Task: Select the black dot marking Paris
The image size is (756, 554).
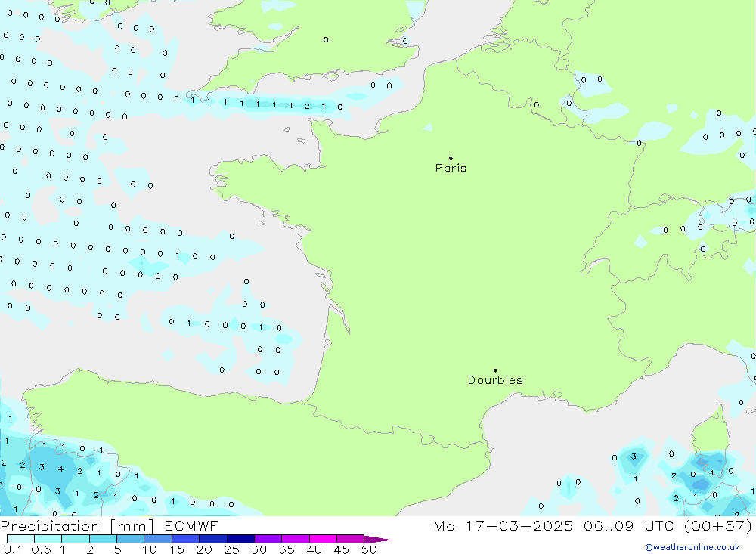Action: coord(451,158)
